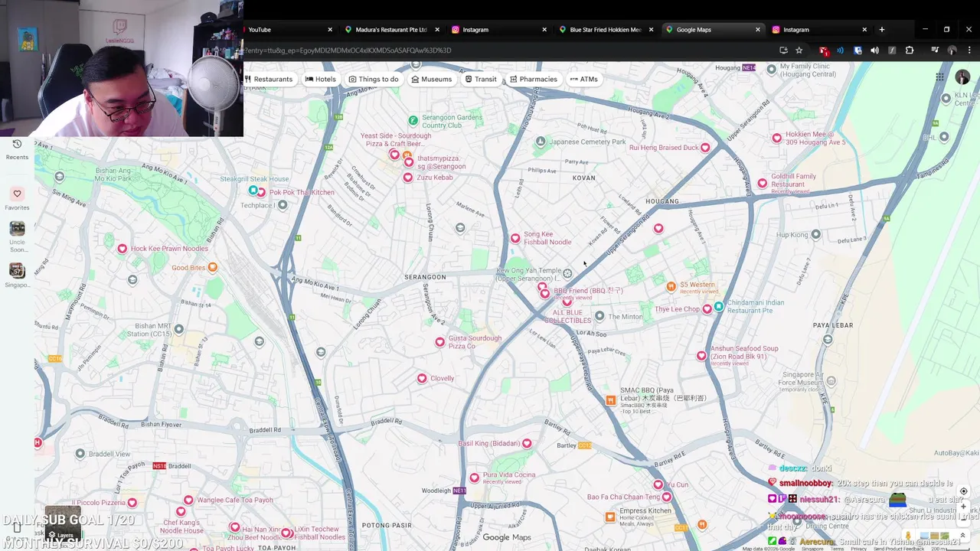The image size is (980, 551).
Task: Open Send Product Feedback footer link
Action: point(899,548)
